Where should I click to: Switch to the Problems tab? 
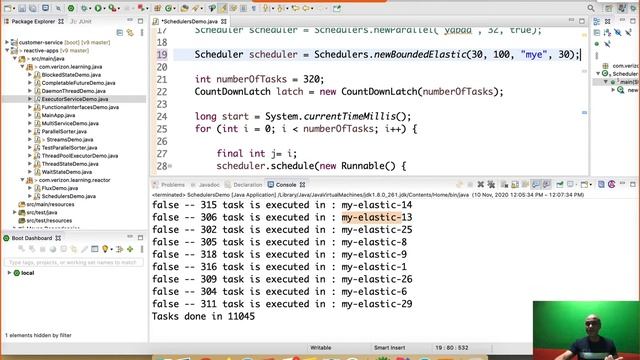(169, 185)
